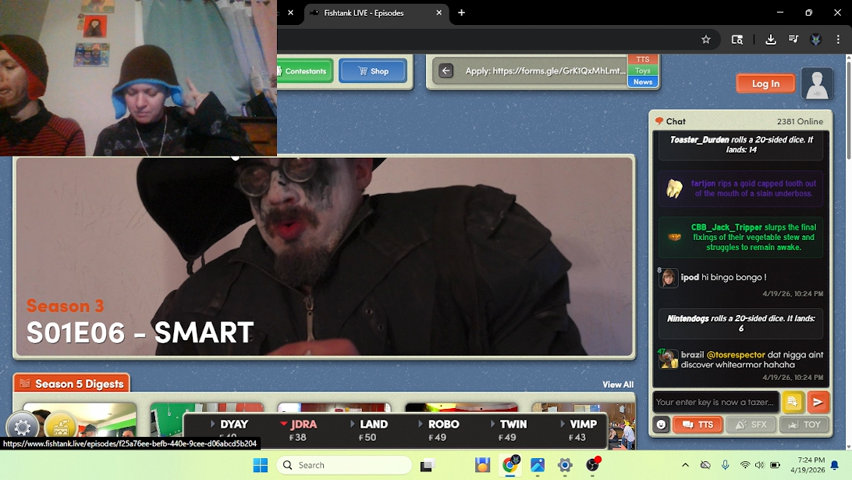
Task: Close the Fishtank LIVE tab
Action: [x=439, y=13]
